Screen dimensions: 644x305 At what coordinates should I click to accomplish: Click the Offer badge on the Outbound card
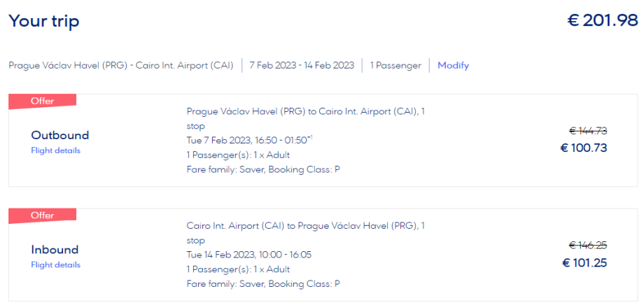click(x=42, y=101)
